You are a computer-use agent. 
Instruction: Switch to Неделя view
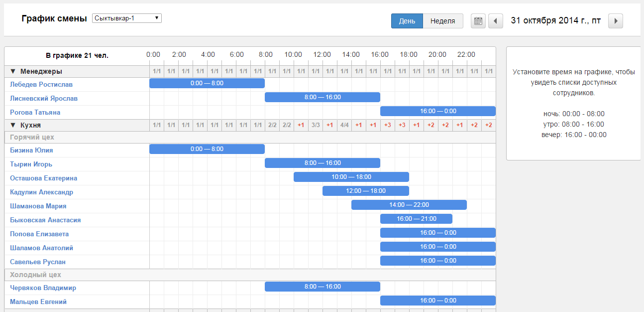(443, 21)
